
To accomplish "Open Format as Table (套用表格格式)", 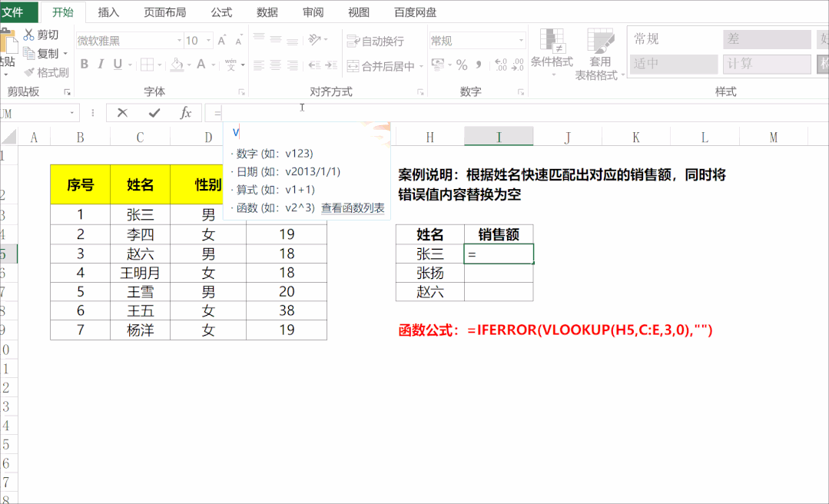I will point(600,54).
